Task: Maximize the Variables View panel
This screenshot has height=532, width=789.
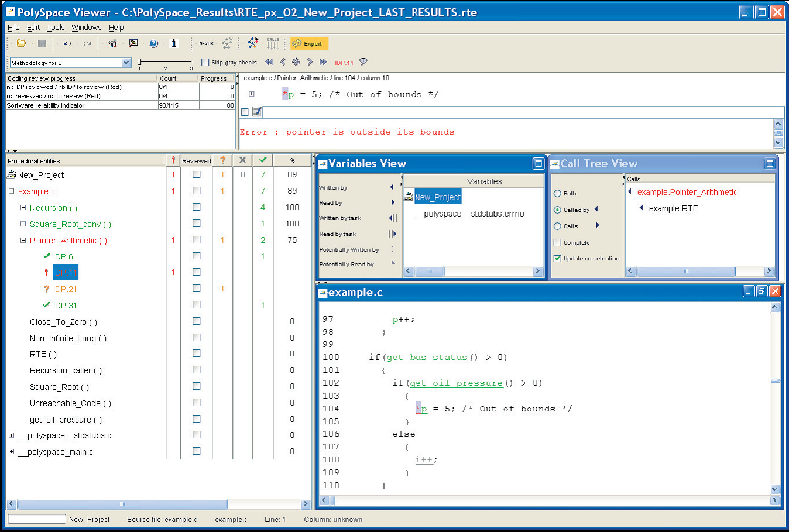Action: [x=538, y=164]
